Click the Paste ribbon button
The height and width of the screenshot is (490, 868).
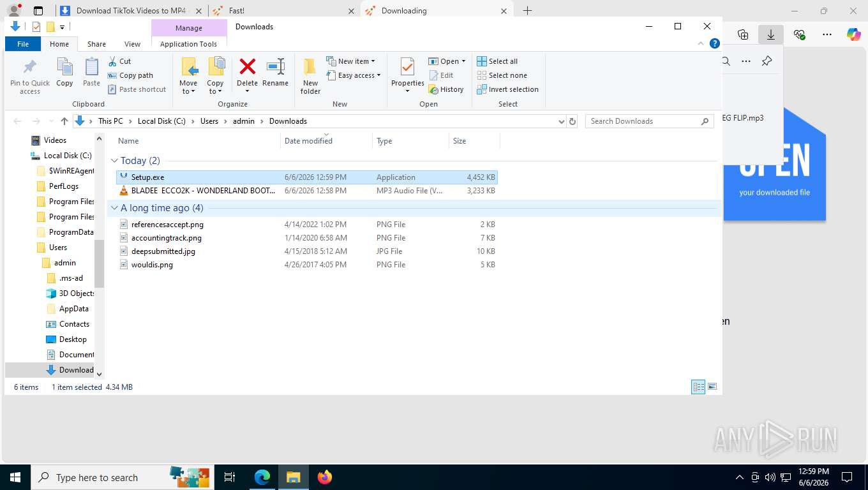click(x=92, y=72)
